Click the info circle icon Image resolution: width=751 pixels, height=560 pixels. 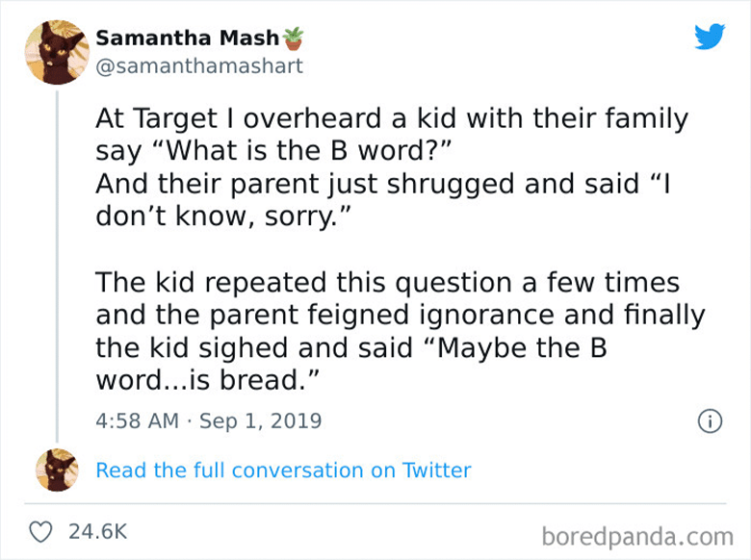click(x=709, y=420)
